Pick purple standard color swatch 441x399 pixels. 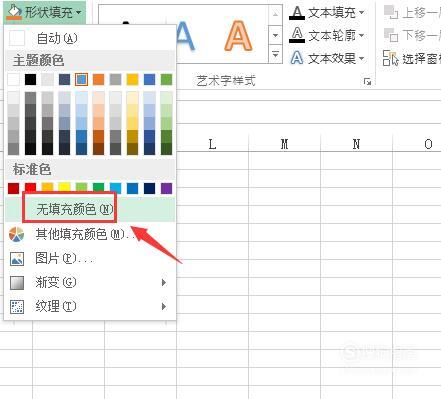pyautogui.click(x=166, y=188)
